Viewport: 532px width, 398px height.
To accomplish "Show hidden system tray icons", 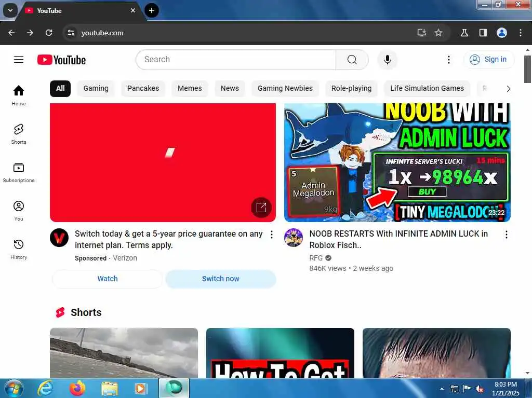I will [442, 389].
